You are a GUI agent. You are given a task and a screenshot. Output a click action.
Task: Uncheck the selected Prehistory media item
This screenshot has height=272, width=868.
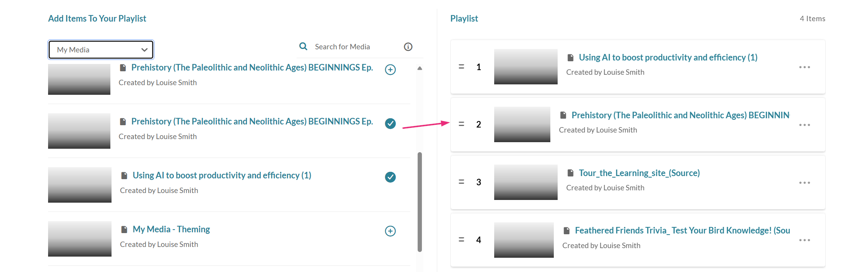390,123
